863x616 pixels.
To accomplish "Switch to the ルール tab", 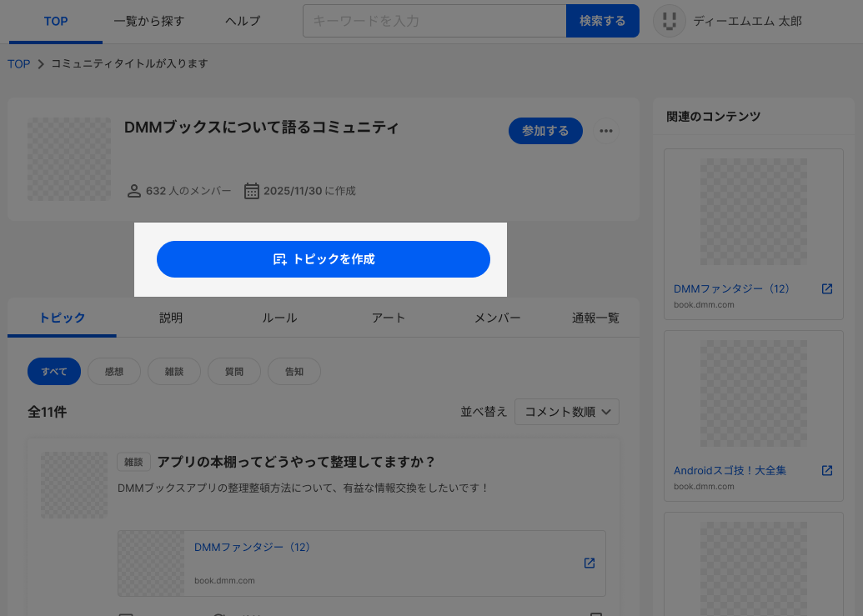I will [279, 318].
